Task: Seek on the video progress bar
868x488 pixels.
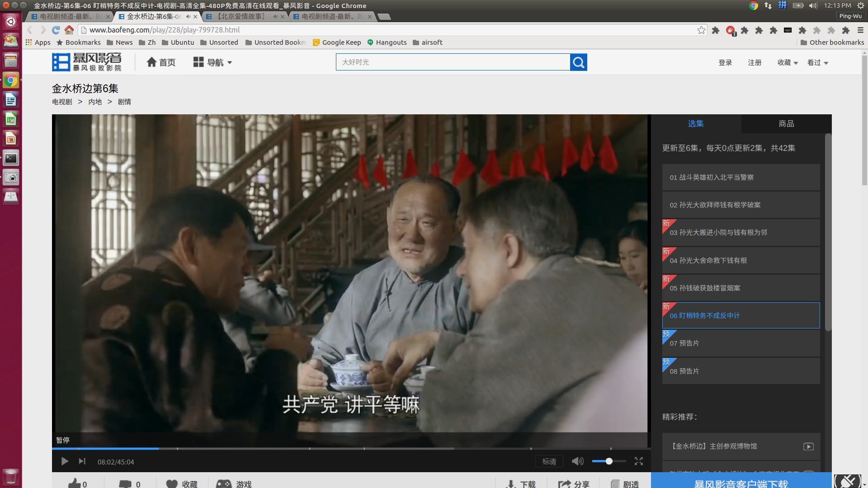Action: point(351,448)
